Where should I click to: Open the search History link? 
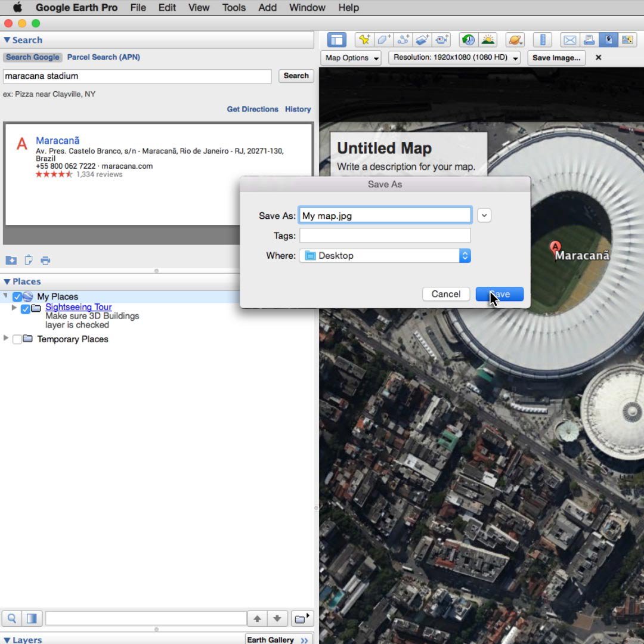pos(298,109)
